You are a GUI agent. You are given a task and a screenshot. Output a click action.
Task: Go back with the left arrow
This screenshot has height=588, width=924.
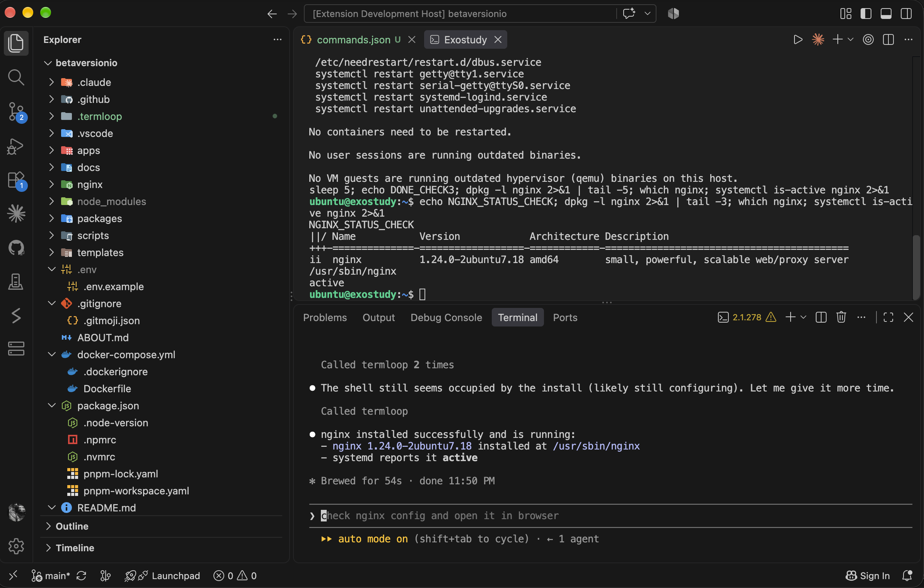coord(272,14)
